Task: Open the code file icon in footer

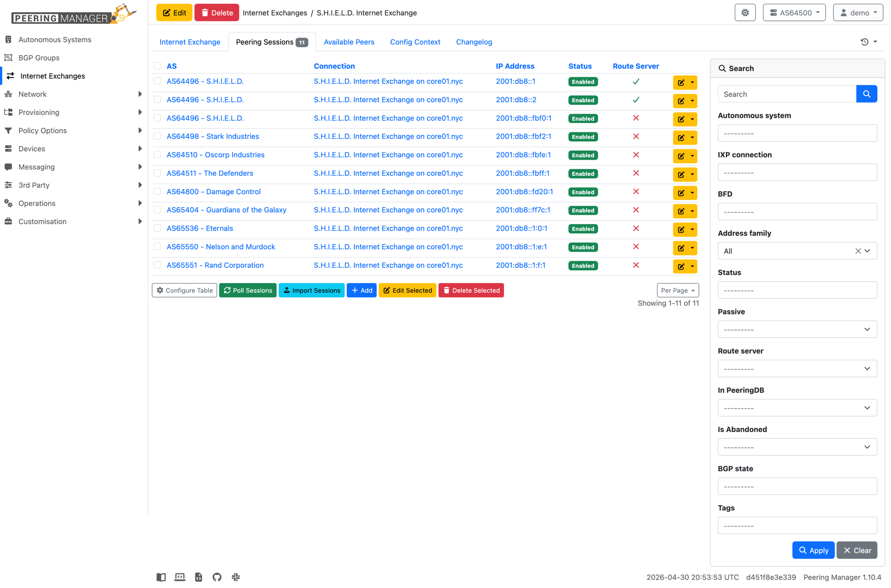Action: tap(198, 577)
